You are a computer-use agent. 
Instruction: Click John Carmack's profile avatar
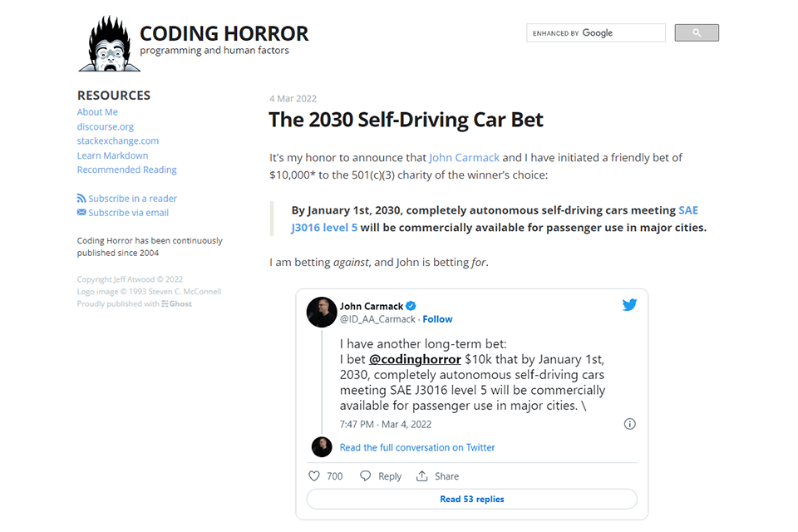pos(322,312)
